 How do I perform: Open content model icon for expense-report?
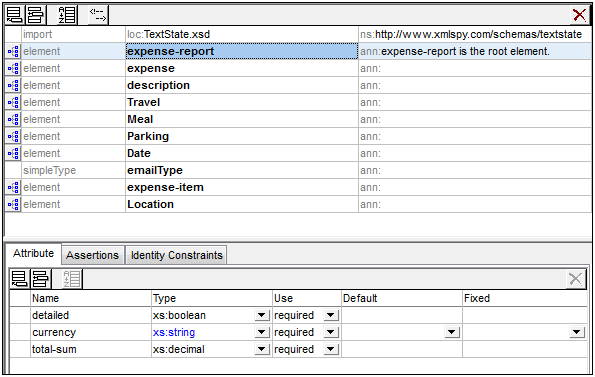(x=13, y=52)
